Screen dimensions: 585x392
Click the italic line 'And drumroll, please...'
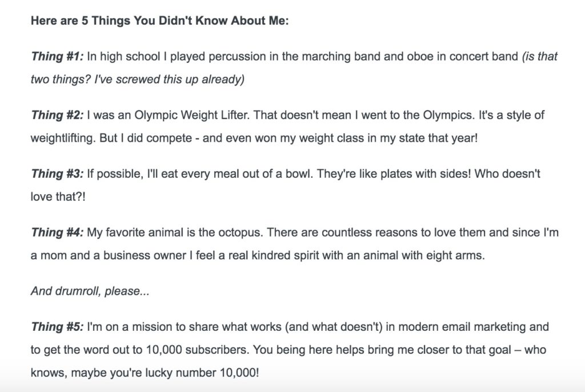point(90,291)
